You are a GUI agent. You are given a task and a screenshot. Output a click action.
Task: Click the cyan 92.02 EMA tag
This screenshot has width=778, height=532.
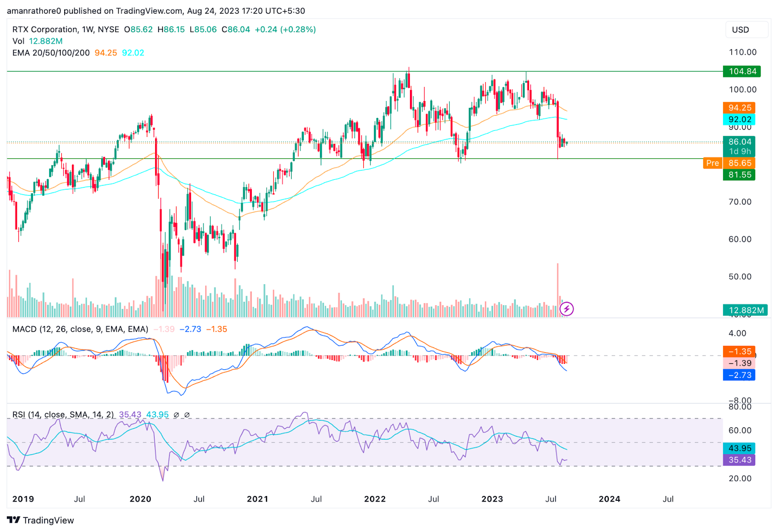[739, 120]
